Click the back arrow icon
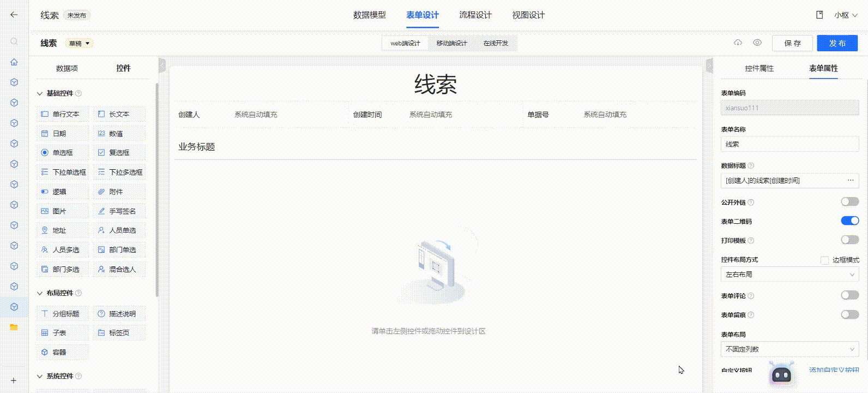Image resolution: width=868 pixels, height=393 pixels. point(14,15)
